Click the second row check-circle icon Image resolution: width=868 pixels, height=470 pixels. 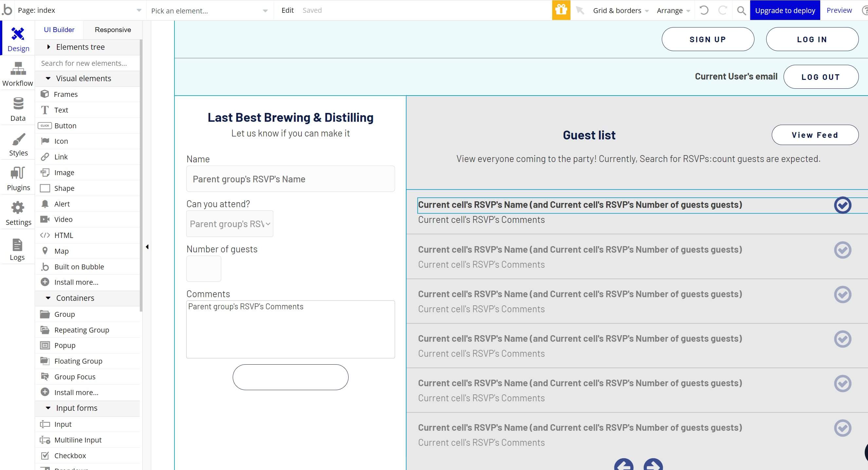[842, 250]
